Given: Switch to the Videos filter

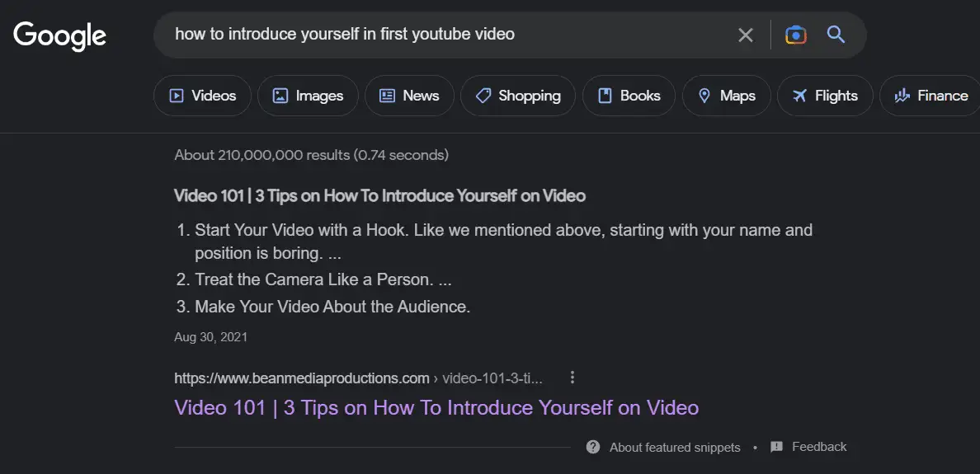Looking at the screenshot, I should tap(202, 96).
